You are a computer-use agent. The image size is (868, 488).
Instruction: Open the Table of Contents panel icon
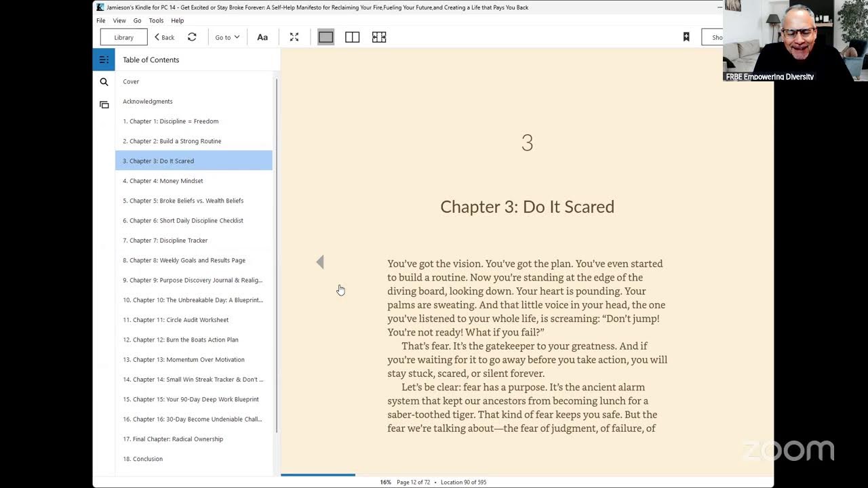(x=104, y=60)
